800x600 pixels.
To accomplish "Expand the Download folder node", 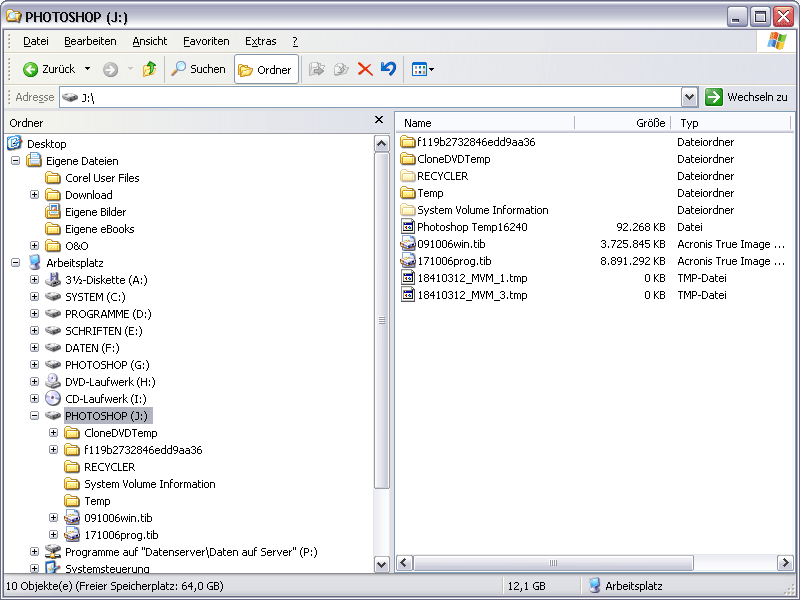I will coord(34,195).
